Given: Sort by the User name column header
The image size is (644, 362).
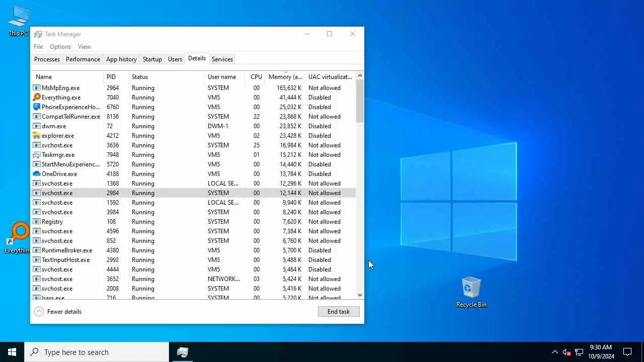Looking at the screenshot, I should coord(225,77).
